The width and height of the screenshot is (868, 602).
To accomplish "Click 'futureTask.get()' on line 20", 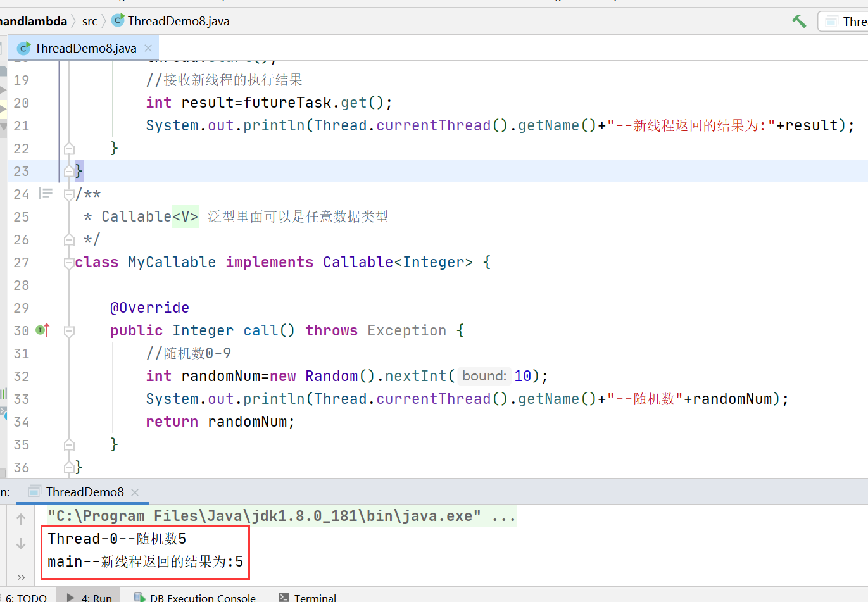I will (313, 103).
